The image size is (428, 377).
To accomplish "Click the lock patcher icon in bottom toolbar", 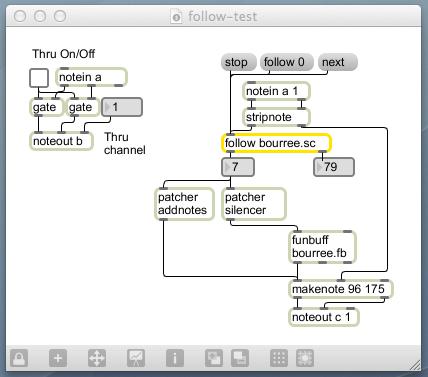I will (x=19, y=358).
